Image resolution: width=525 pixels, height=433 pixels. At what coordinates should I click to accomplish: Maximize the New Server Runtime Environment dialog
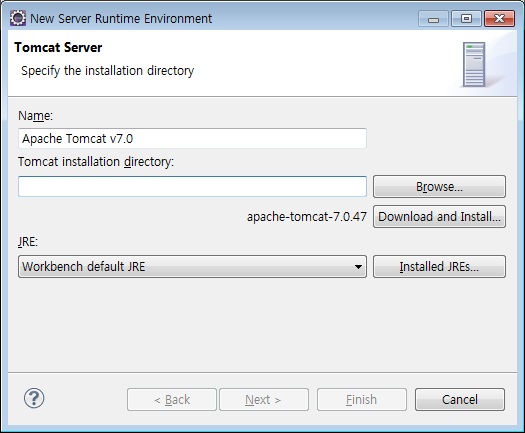click(x=466, y=18)
